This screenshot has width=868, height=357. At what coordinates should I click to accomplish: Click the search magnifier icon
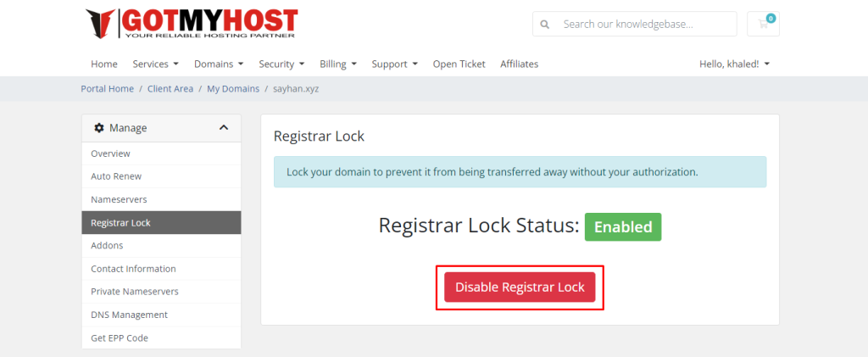(544, 25)
